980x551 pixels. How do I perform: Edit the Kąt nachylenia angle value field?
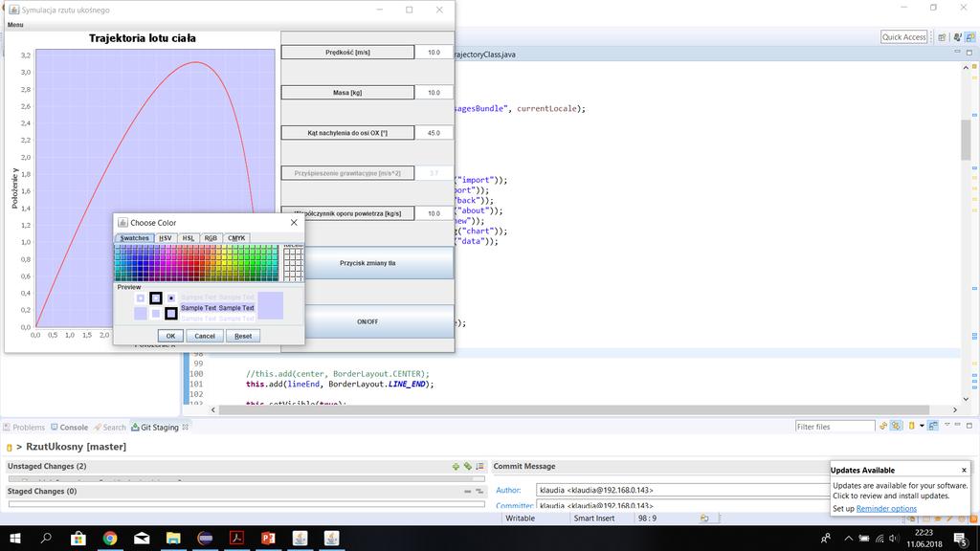434,133
